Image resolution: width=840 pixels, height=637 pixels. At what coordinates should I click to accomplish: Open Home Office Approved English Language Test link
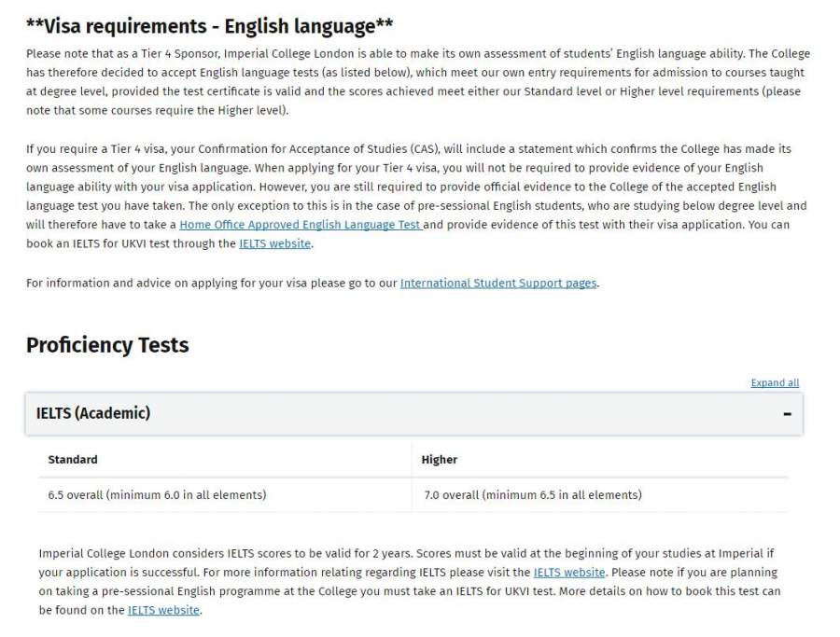pyautogui.click(x=300, y=225)
